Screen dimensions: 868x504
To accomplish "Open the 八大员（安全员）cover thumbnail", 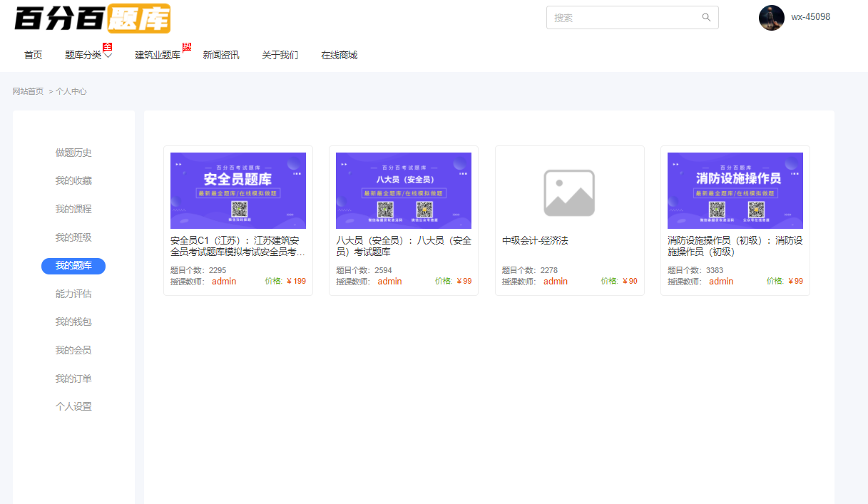I will coord(404,190).
